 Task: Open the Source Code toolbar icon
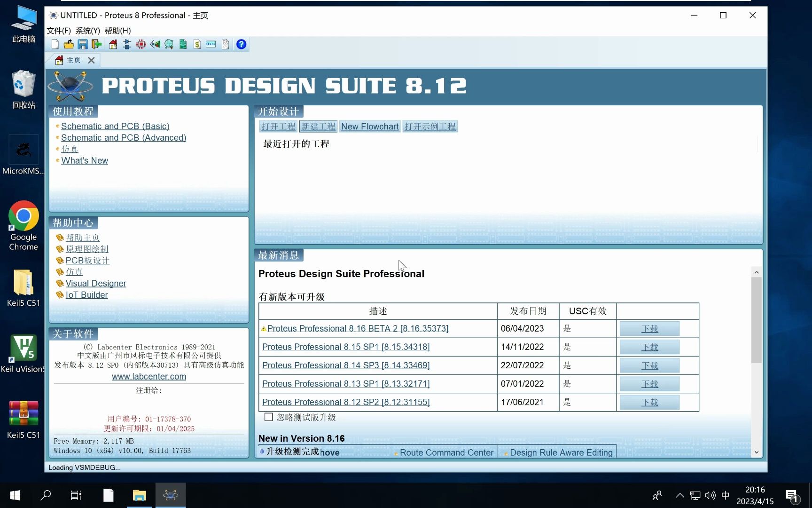point(211,44)
